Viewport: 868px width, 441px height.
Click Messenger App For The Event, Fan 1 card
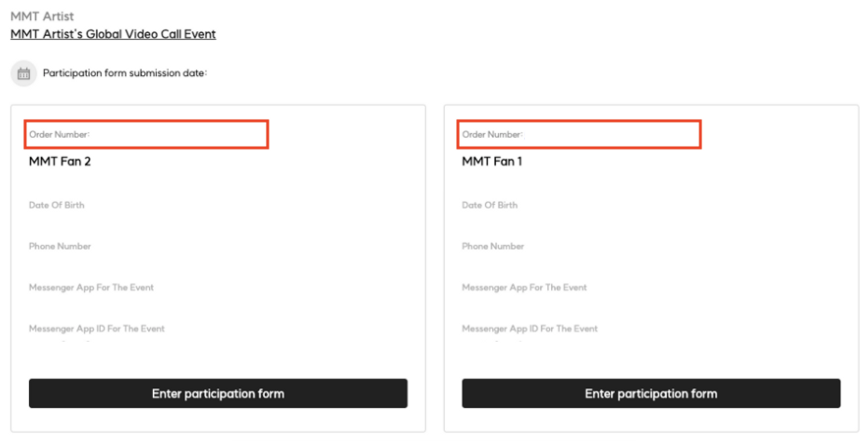click(524, 287)
